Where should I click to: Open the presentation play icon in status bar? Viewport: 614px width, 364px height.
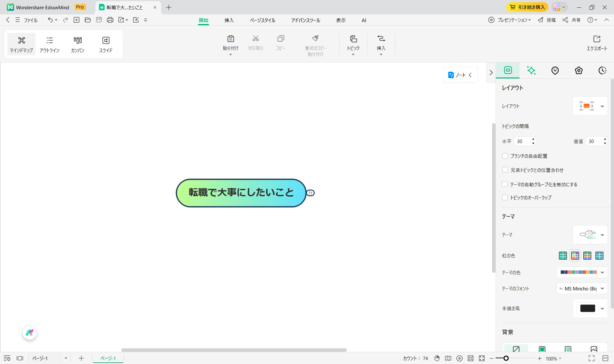point(459,358)
